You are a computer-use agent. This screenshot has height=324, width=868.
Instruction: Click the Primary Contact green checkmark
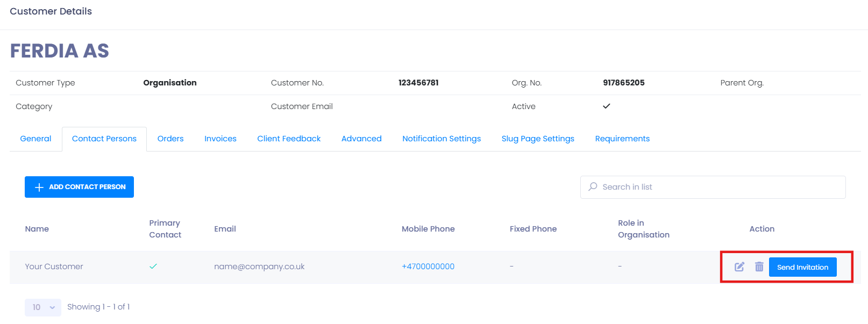click(153, 266)
